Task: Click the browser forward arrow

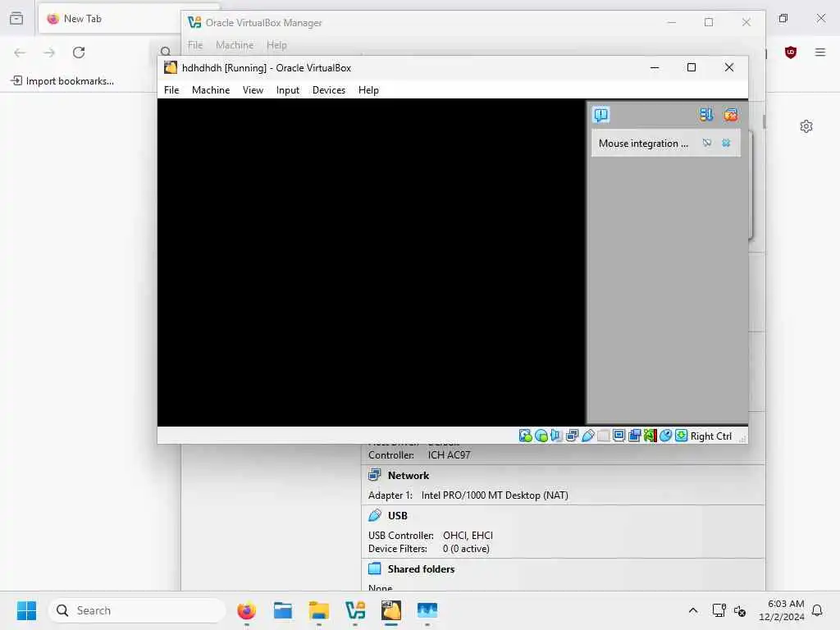Action: [49, 52]
